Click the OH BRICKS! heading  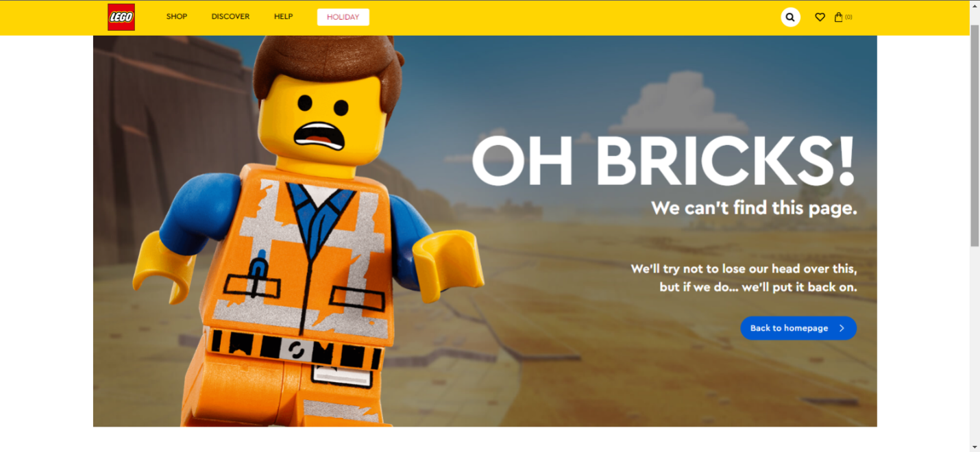tap(663, 161)
